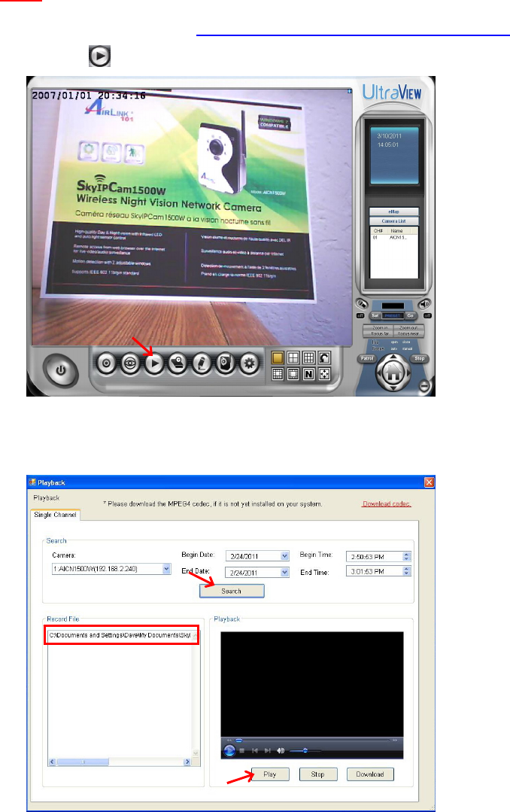Click the Play button below the video
The image size is (510, 812).
click(270, 774)
